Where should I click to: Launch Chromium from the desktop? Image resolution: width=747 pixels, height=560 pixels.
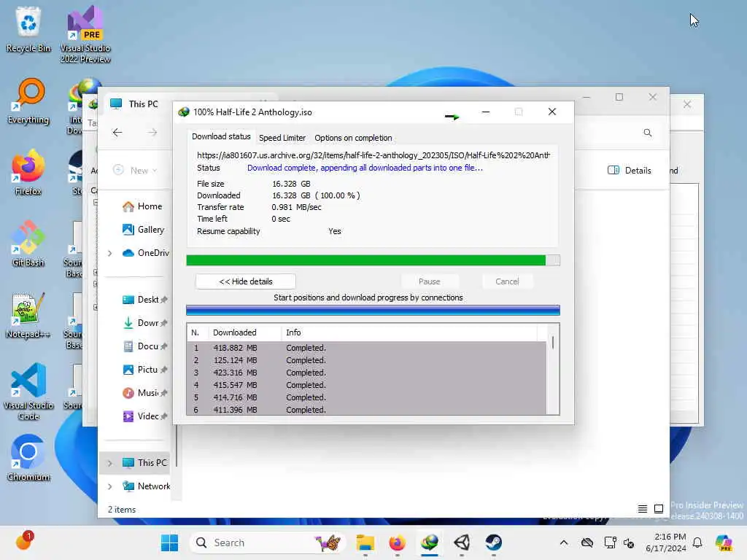tap(28, 459)
